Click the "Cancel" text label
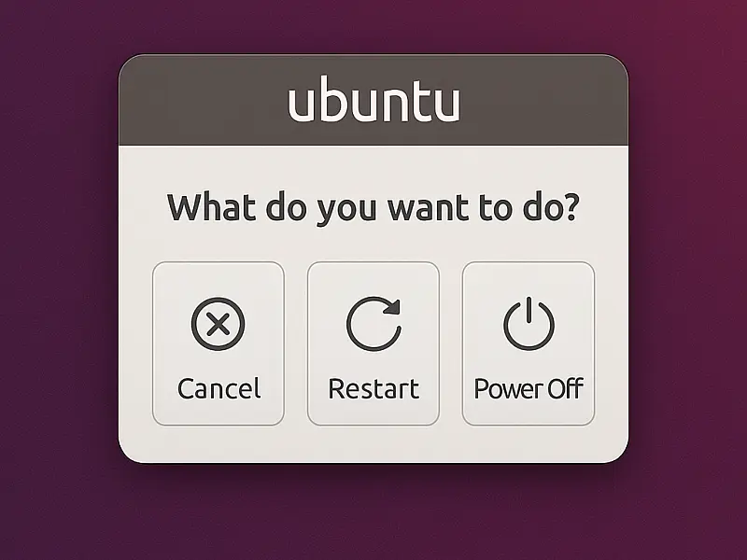 coord(218,388)
